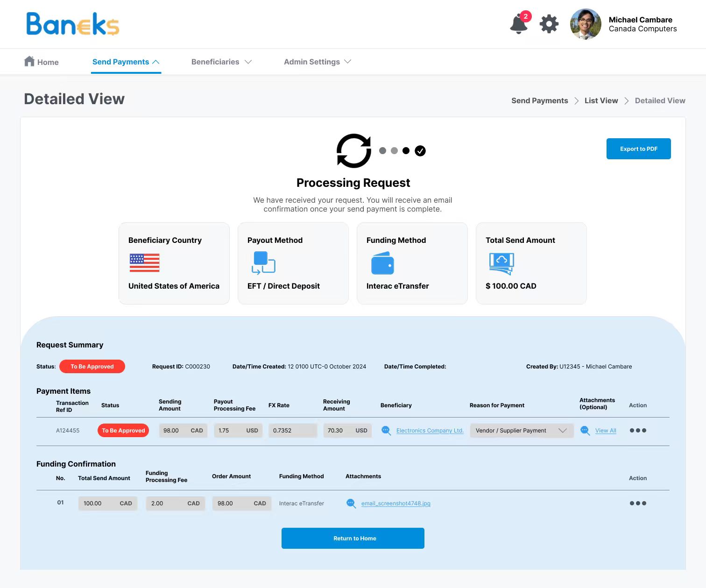
Task: Click Michael Cambare's profile avatar
Action: click(585, 24)
